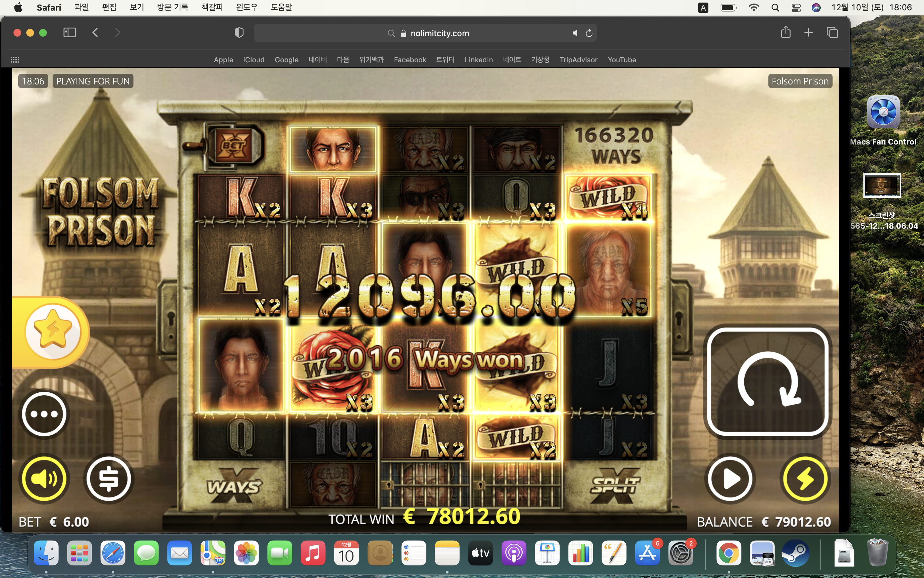924x578 pixels.
Task: Click the PLAYING FOR FUN label
Action: tap(93, 81)
